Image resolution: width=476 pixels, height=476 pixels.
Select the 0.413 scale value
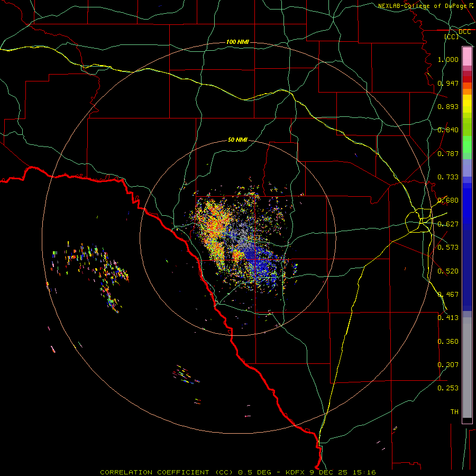[448, 318]
